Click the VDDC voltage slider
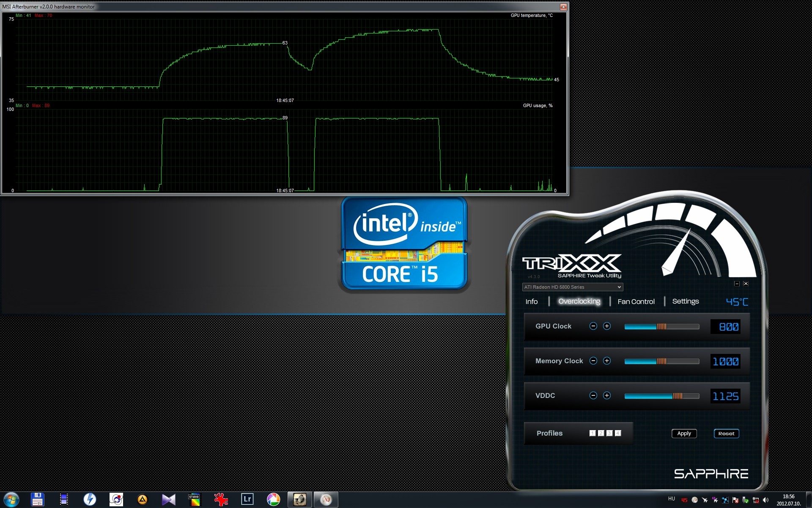The width and height of the screenshot is (812, 508). click(x=662, y=396)
